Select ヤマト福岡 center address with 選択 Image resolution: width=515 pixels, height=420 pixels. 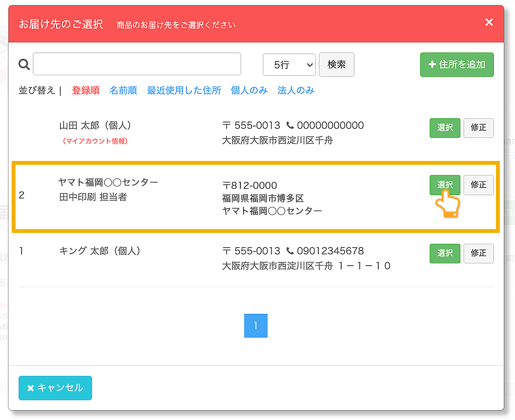[445, 185]
